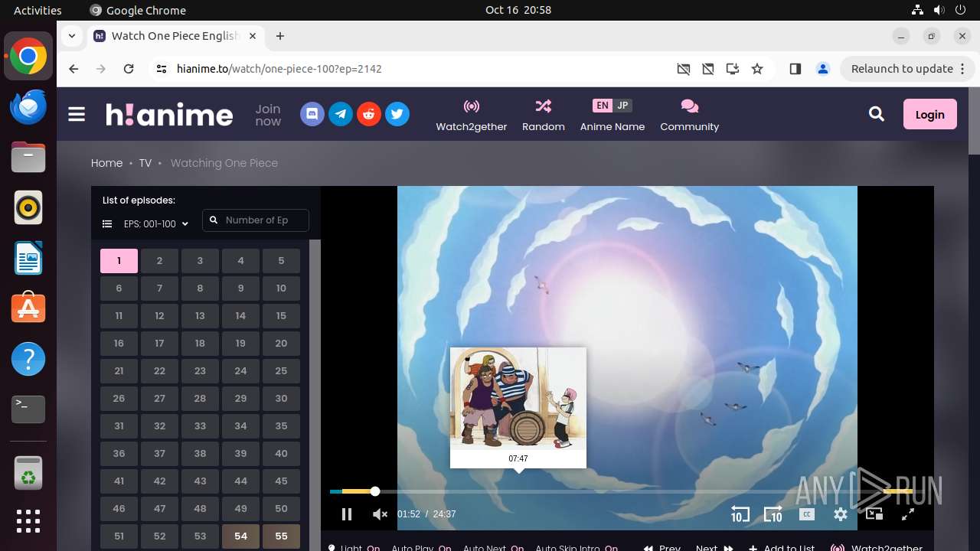Open the hamburger site menu

[77, 114]
